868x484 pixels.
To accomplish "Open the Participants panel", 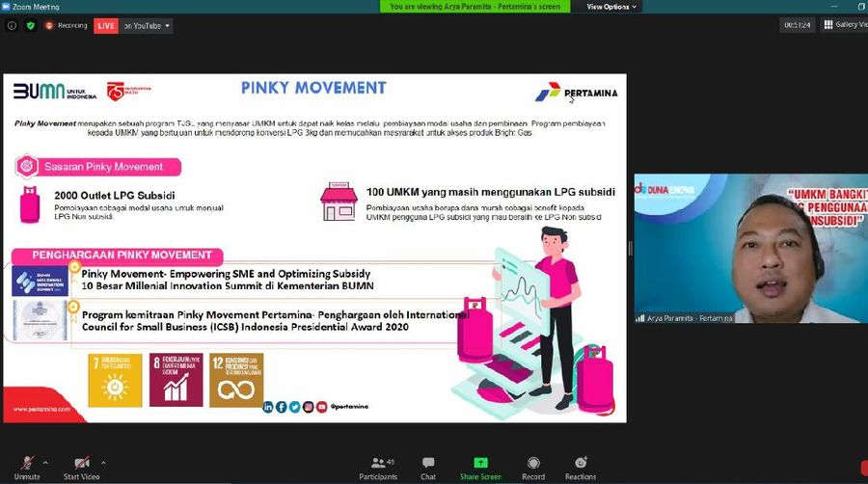I will [x=377, y=466].
